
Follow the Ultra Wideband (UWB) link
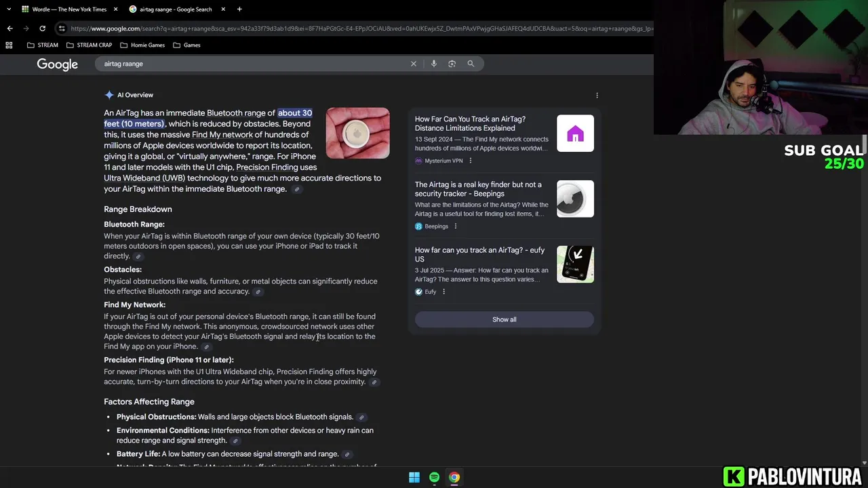tap(144, 178)
